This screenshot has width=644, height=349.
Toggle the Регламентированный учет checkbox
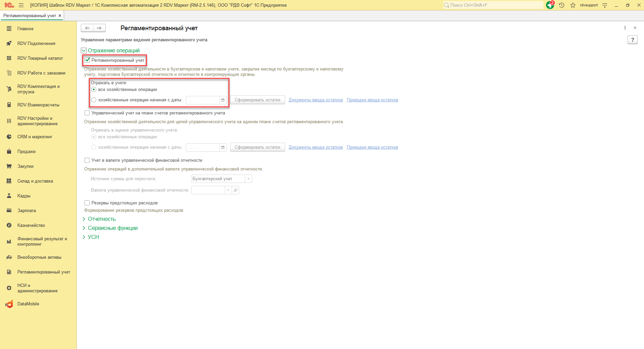(x=87, y=60)
